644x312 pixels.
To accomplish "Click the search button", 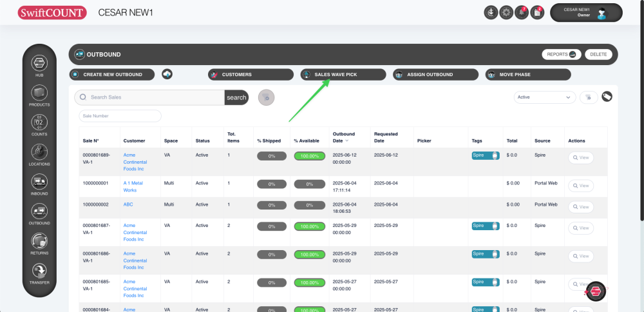I will point(236,97).
